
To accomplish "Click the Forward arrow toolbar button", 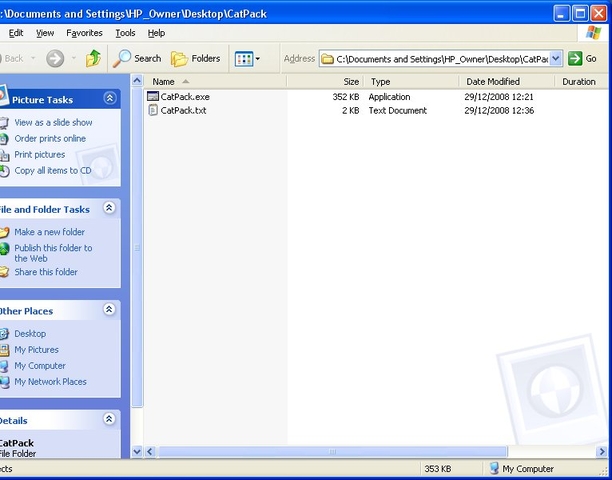I will (55, 59).
